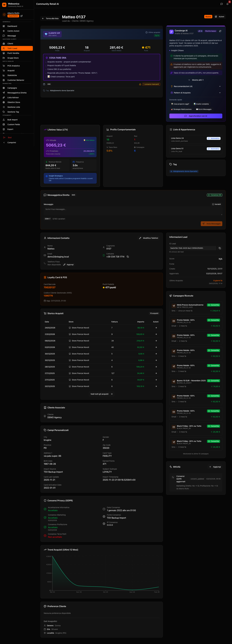Open the chat messages icon in header
Image resolution: width=232 pixels, height=644 pixels.
221,4
